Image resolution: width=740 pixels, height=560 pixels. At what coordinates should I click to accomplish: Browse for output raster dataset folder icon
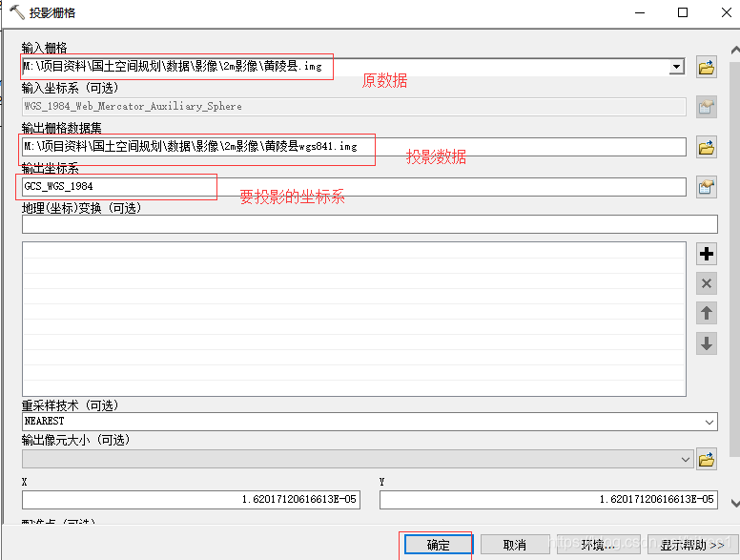coord(707,148)
